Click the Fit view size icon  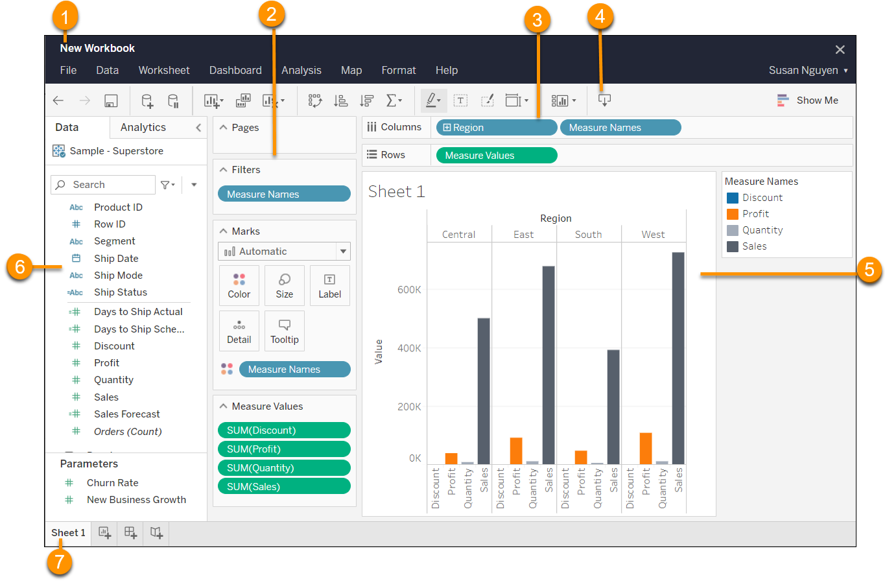517,100
